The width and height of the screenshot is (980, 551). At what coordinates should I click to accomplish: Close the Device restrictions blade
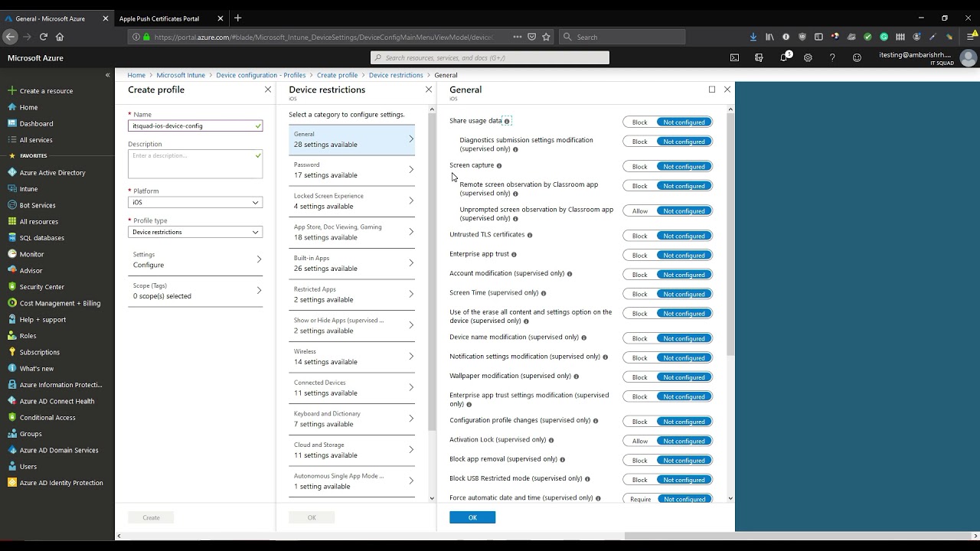[429, 90]
